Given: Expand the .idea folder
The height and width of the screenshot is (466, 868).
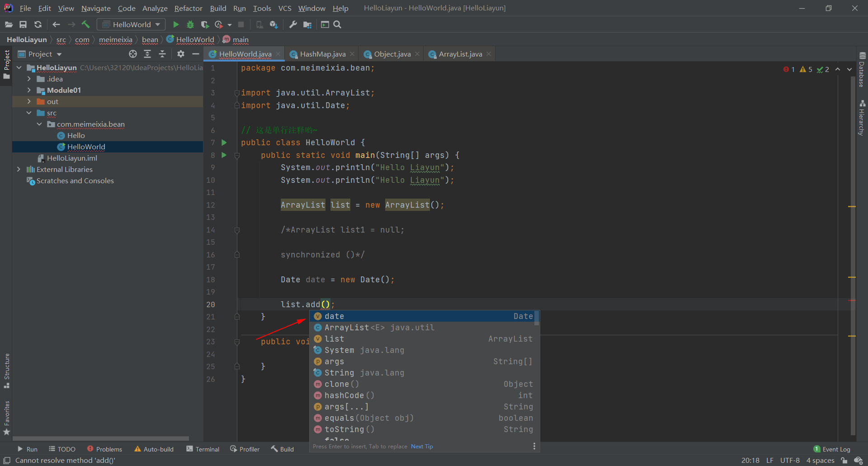Looking at the screenshot, I should [x=29, y=79].
